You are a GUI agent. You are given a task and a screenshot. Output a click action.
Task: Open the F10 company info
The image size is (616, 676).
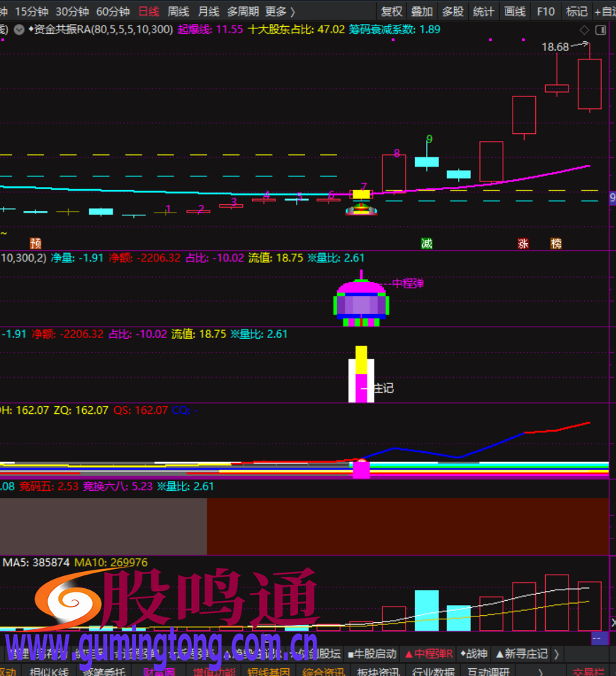pyautogui.click(x=546, y=11)
